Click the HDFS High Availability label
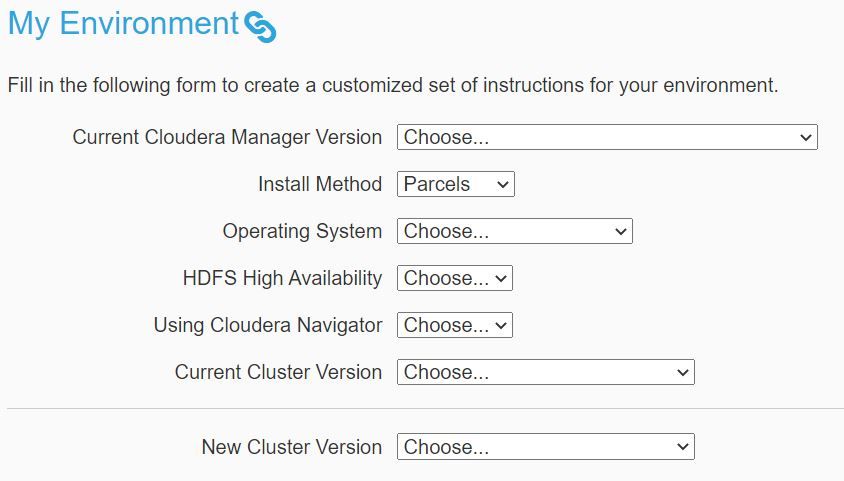Viewport: 844px width, 481px height. [x=282, y=278]
